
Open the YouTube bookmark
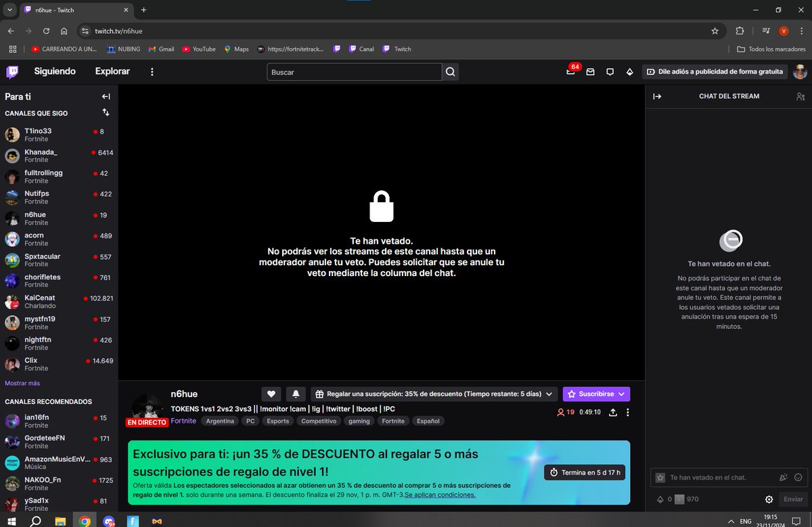tap(199, 49)
